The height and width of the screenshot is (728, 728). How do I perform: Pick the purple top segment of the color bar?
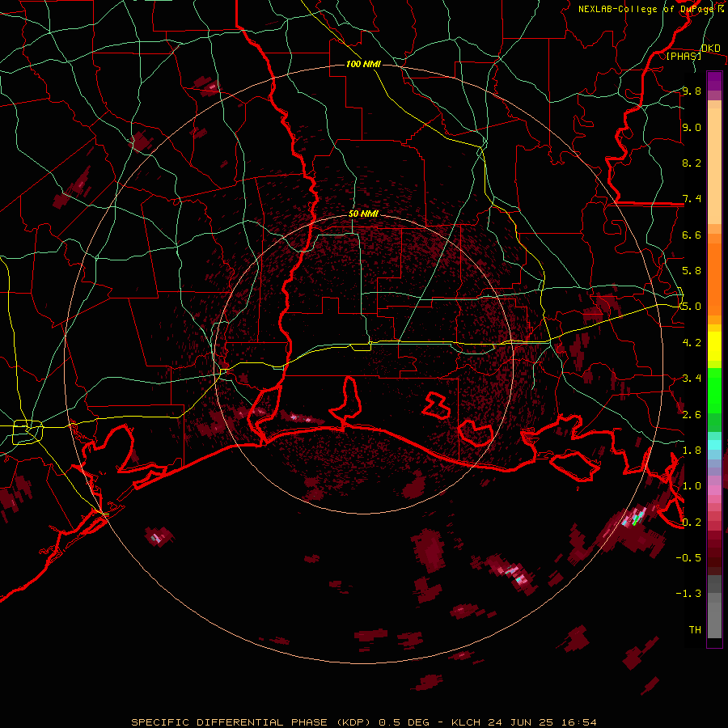714,81
